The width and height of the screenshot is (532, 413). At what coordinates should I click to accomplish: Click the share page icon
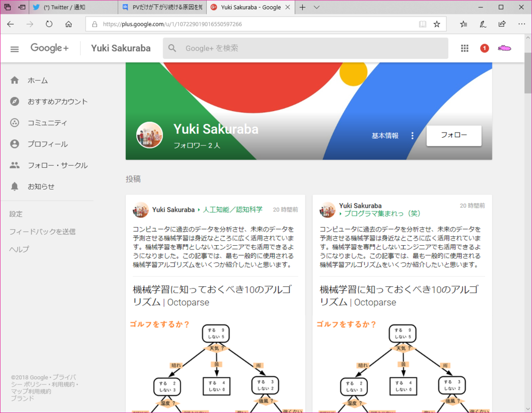tap(502, 24)
